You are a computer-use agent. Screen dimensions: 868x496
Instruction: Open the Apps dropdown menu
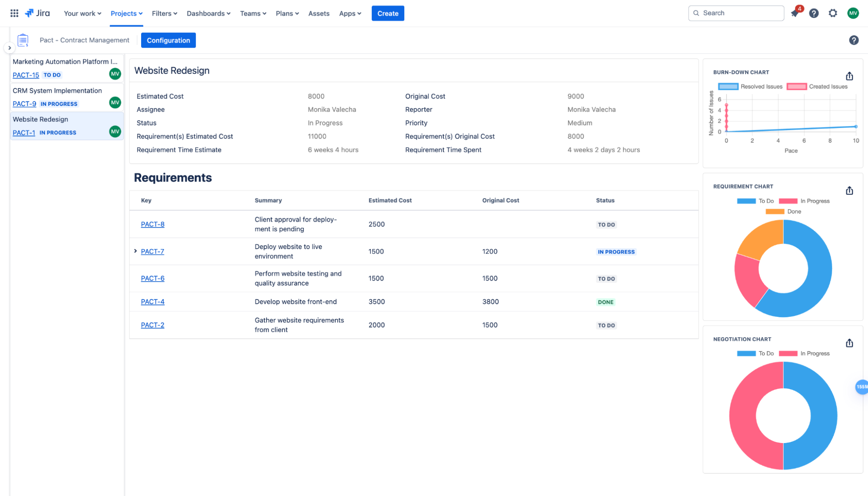(350, 13)
